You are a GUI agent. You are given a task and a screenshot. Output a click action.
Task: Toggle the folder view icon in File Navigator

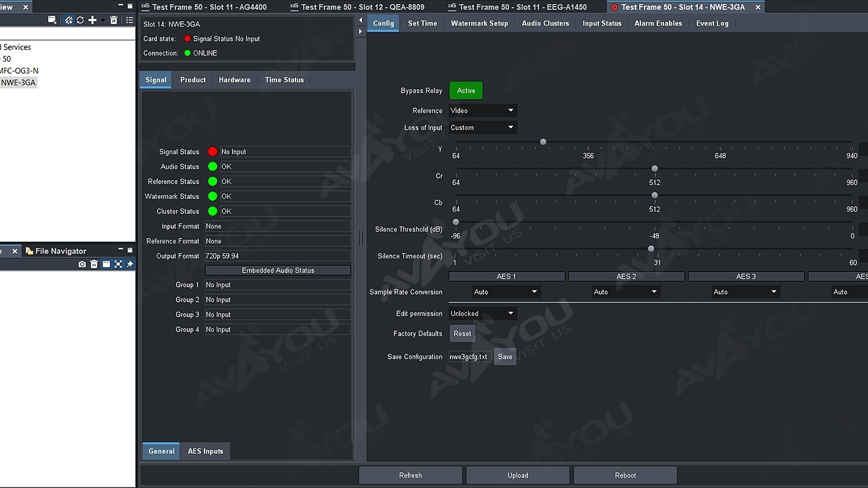pos(106,264)
